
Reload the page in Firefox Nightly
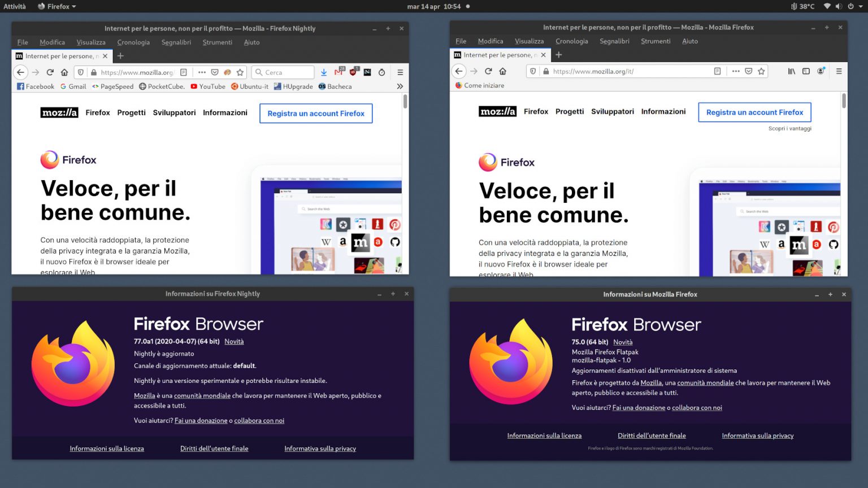pos(50,72)
